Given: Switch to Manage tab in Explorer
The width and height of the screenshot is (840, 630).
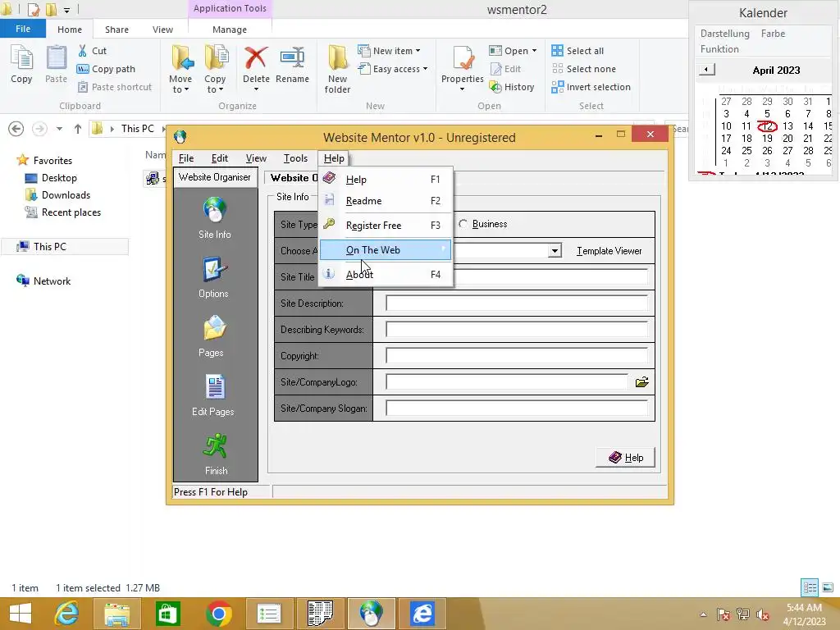Looking at the screenshot, I should (230, 30).
